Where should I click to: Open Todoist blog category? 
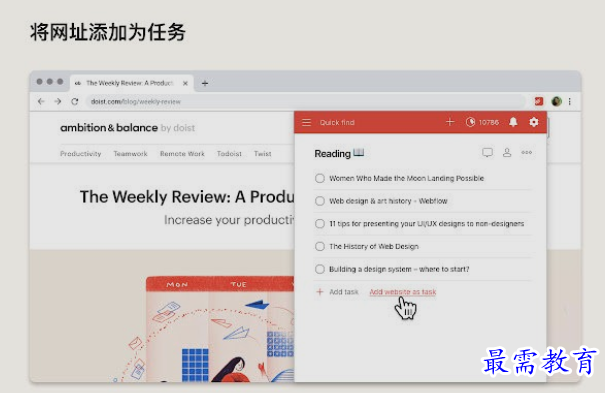point(229,153)
